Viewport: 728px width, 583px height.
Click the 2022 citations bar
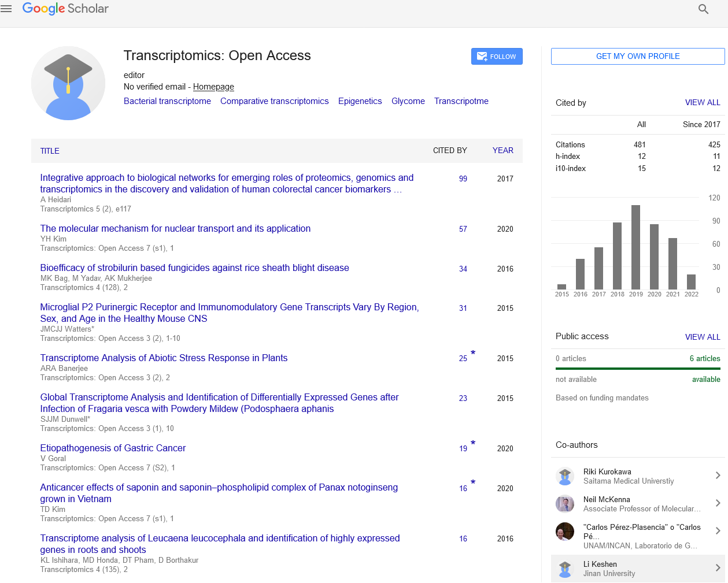pyautogui.click(x=691, y=282)
